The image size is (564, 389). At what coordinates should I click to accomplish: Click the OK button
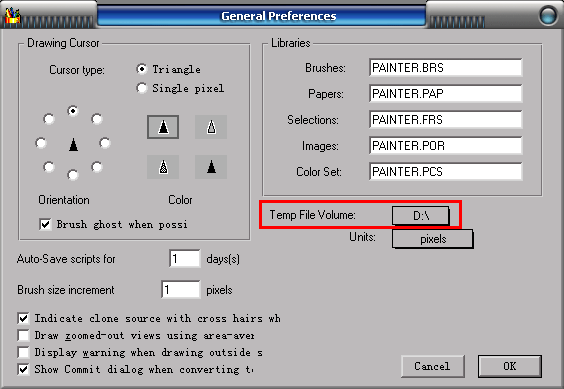(x=510, y=366)
